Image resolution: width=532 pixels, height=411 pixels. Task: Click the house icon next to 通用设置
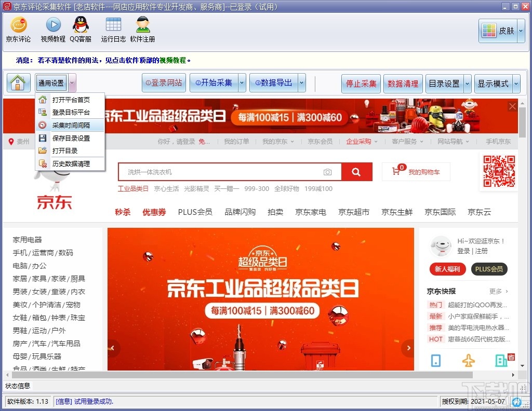coord(18,83)
